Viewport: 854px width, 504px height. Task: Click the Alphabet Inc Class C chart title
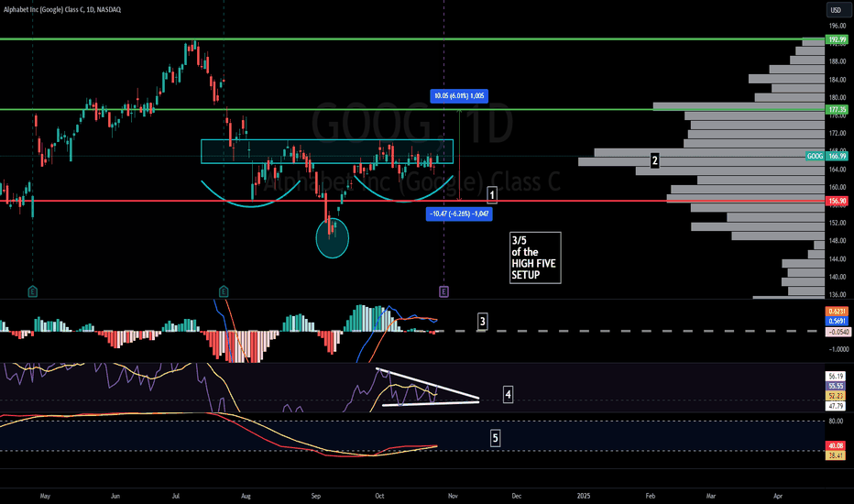point(62,9)
